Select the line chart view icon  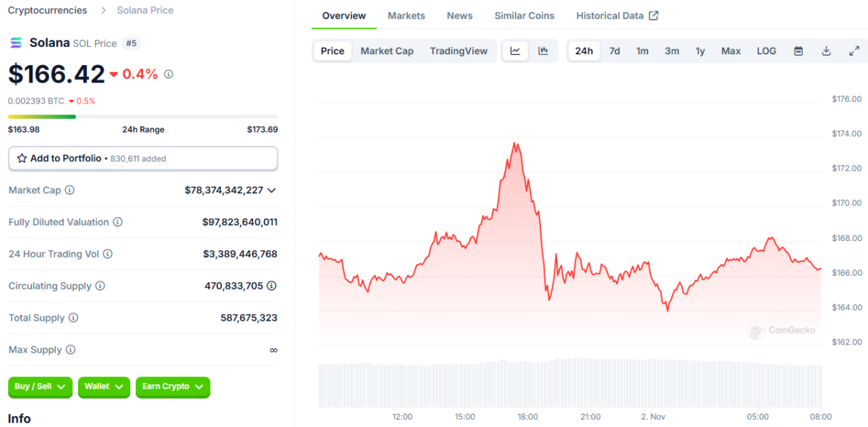coord(515,51)
